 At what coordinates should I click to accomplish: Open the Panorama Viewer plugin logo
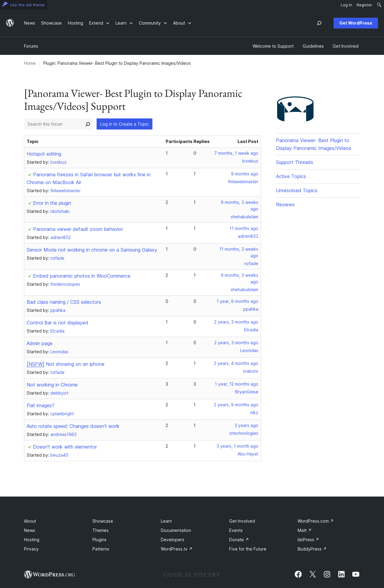tap(295, 109)
